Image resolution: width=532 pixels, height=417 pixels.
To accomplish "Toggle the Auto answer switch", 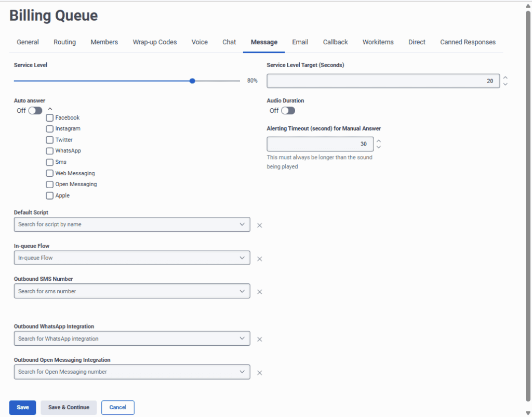I will point(35,110).
